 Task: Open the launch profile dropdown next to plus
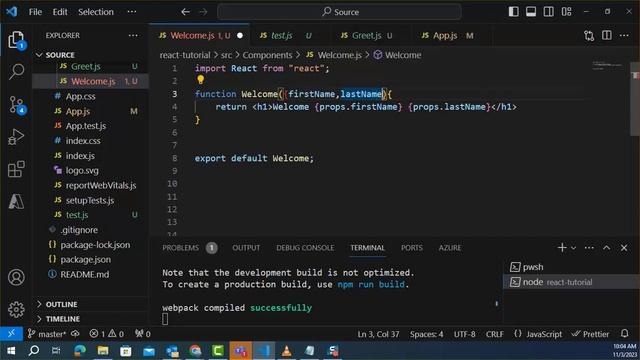pos(573,248)
